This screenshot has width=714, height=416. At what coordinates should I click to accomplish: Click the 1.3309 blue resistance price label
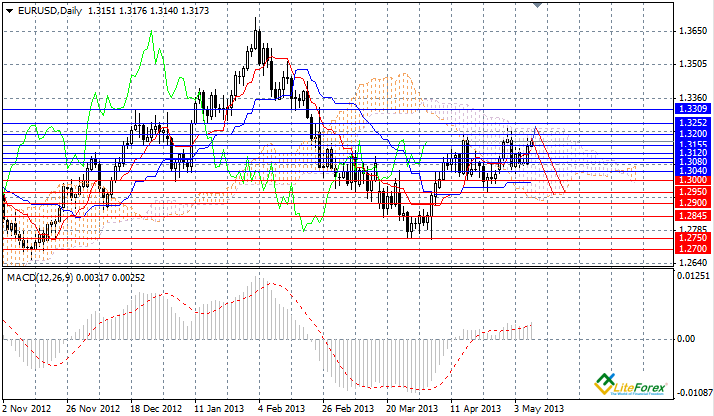coord(693,107)
